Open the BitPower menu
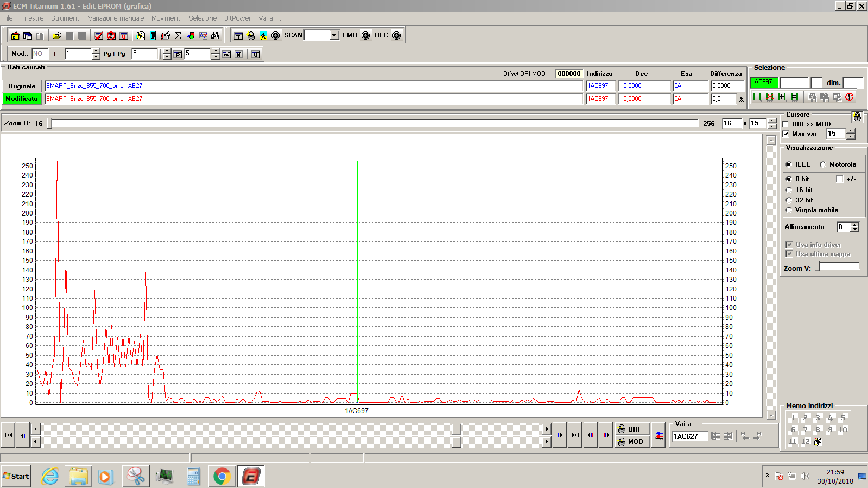Viewport: 868px width, 488px height. tap(238, 18)
